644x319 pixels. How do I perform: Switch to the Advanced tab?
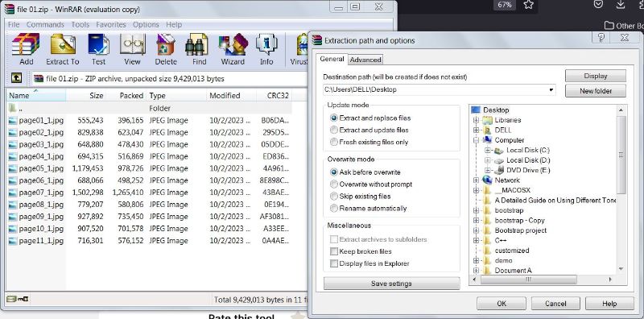365,60
